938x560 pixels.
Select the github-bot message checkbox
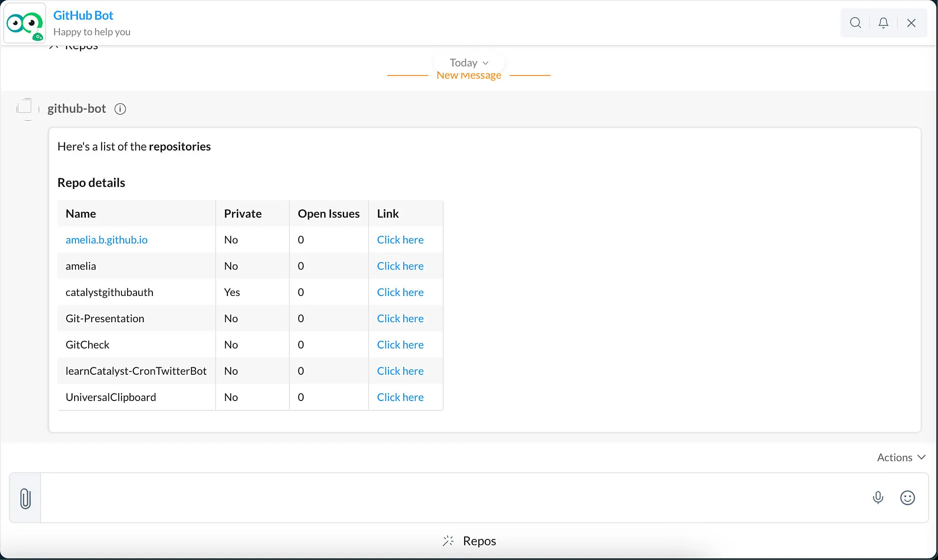24,106
